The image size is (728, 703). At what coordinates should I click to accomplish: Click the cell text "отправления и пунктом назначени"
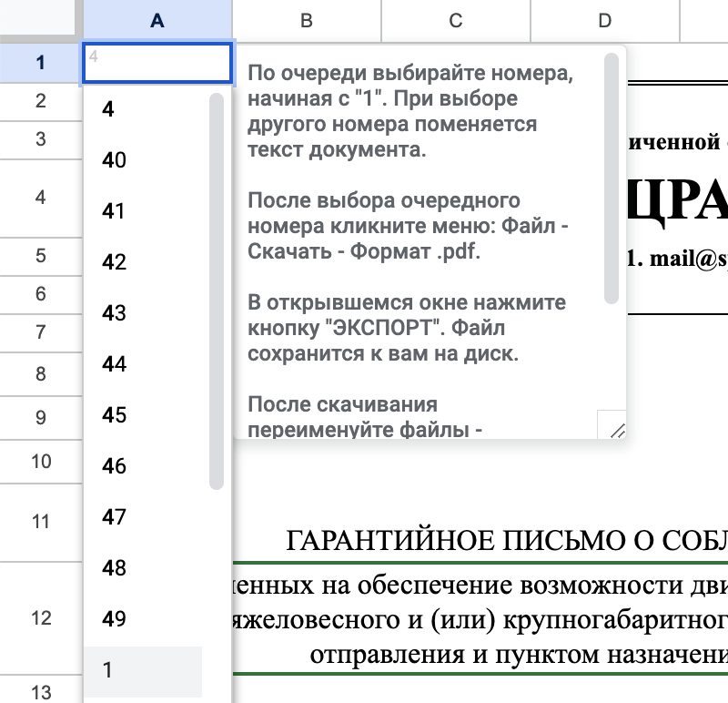click(519, 655)
